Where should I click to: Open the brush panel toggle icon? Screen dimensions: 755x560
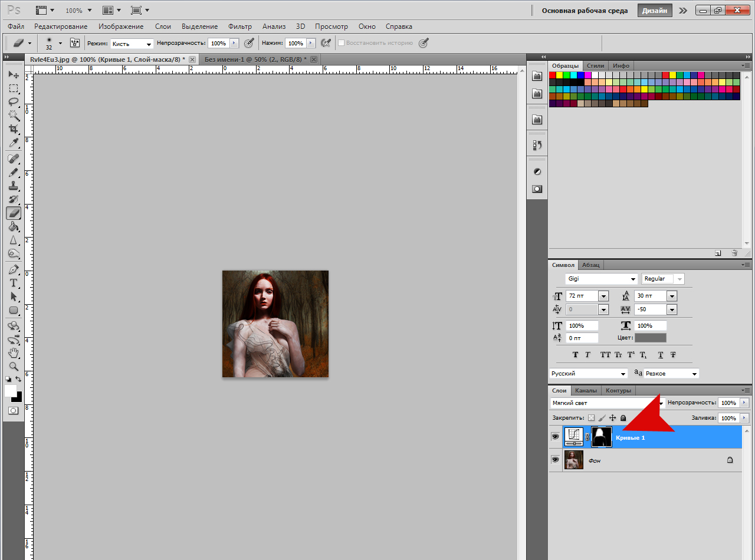click(75, 42)
